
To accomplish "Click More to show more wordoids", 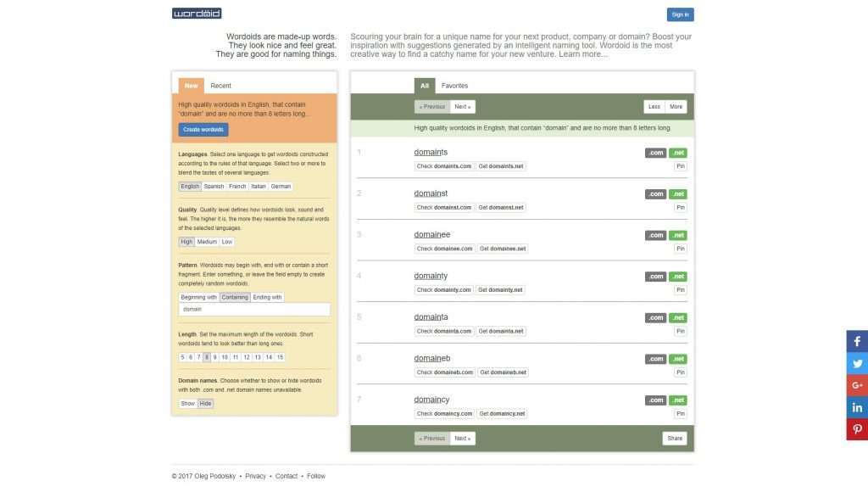I will pyautogui.click(x=676, y=107).
